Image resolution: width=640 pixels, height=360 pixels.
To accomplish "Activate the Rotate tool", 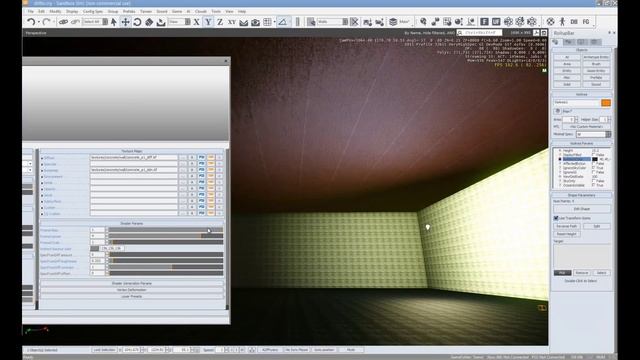I will (x=137, y=22).
